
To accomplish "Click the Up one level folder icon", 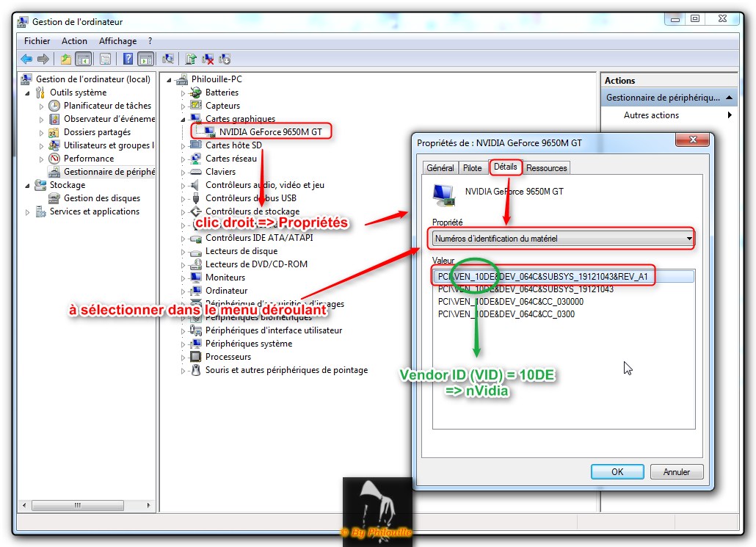I will pos(65,59).
